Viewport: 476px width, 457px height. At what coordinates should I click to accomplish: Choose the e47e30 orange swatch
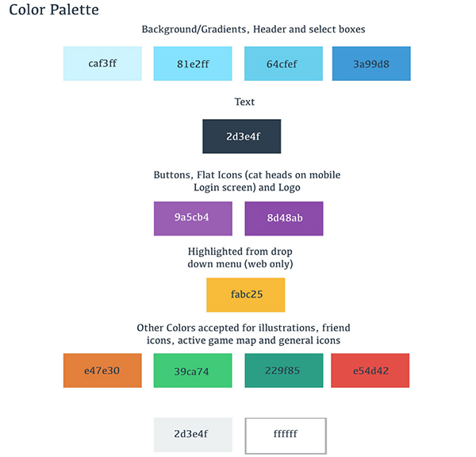tap(102, 371)
